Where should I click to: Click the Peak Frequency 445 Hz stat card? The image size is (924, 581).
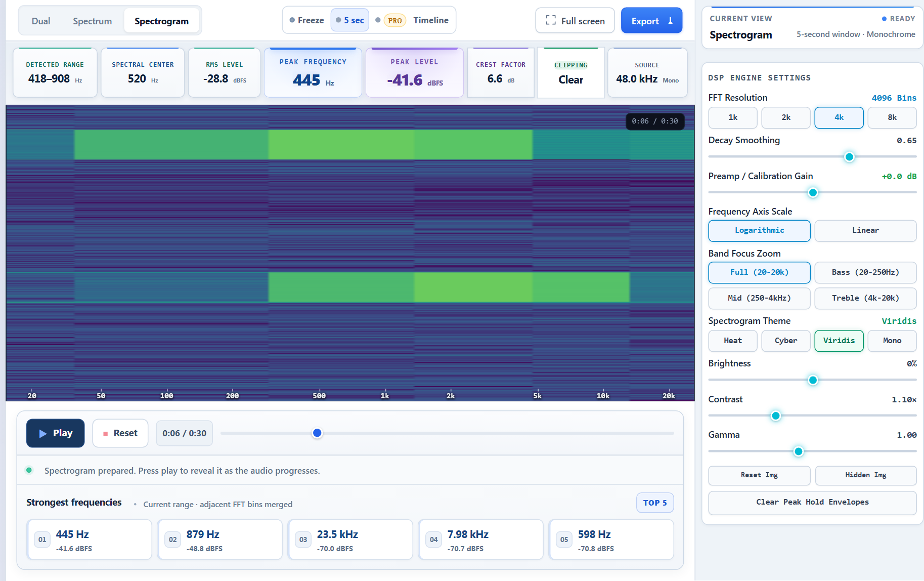313,72
